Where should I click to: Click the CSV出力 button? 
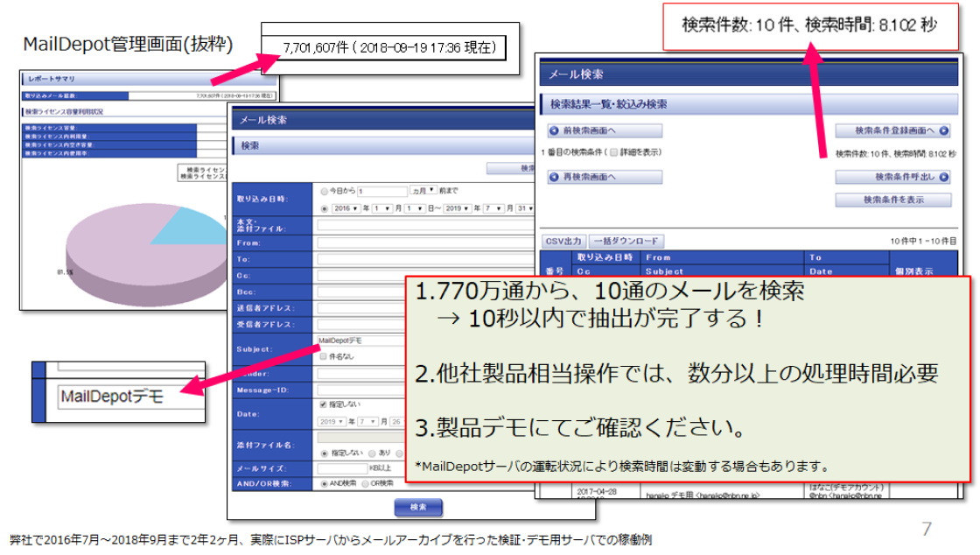pos(563,242)
